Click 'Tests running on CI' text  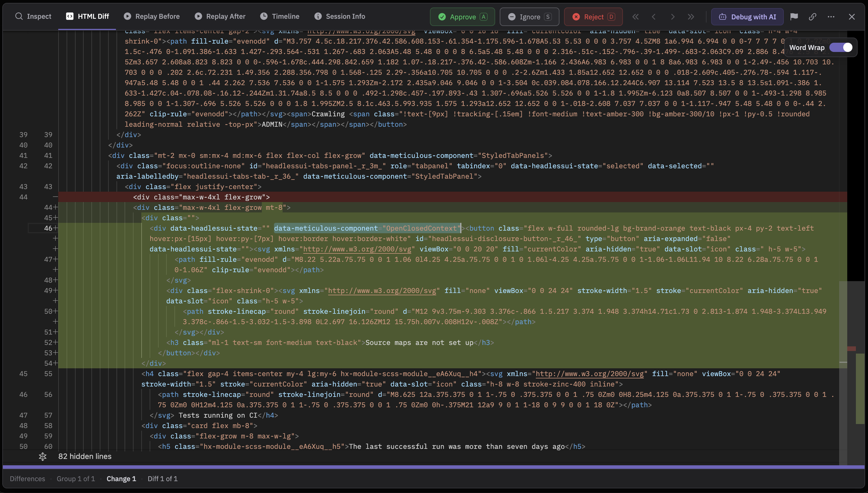(x=218, y=415)
